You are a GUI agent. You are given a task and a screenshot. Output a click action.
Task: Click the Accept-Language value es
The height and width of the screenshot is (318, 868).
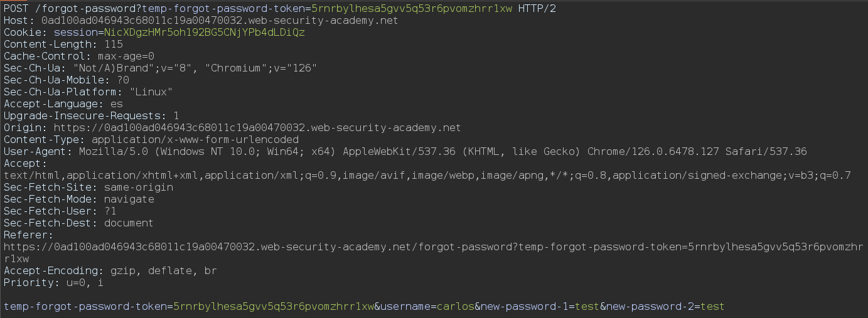(x=116, y=104)
